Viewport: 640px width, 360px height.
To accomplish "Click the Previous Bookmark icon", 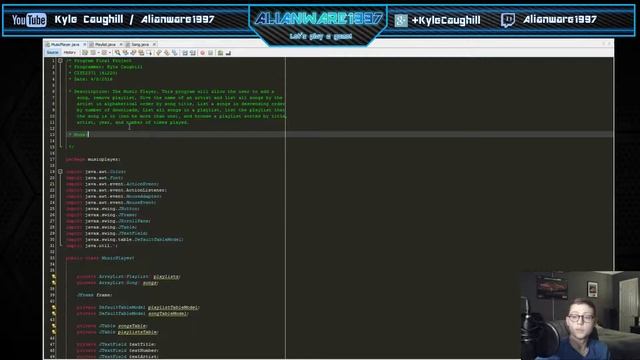I will click(159, 53).
